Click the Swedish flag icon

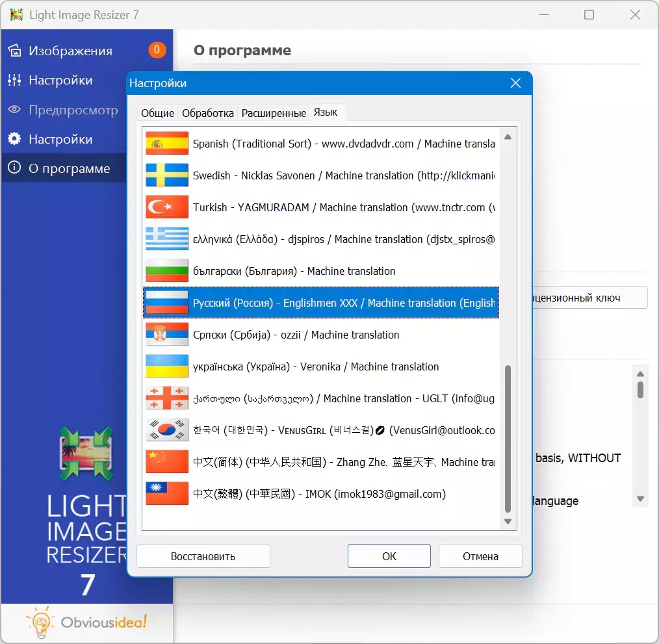[167, 175]
